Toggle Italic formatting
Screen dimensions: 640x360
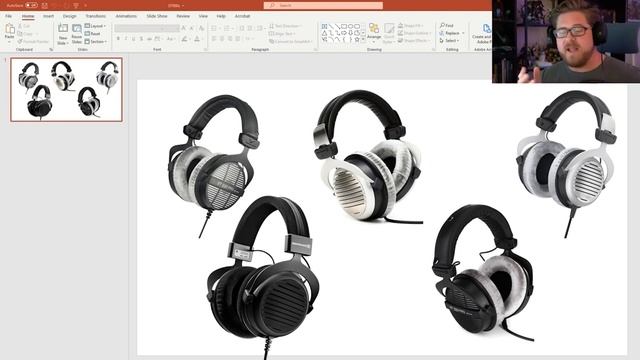(x=126, y=39)
